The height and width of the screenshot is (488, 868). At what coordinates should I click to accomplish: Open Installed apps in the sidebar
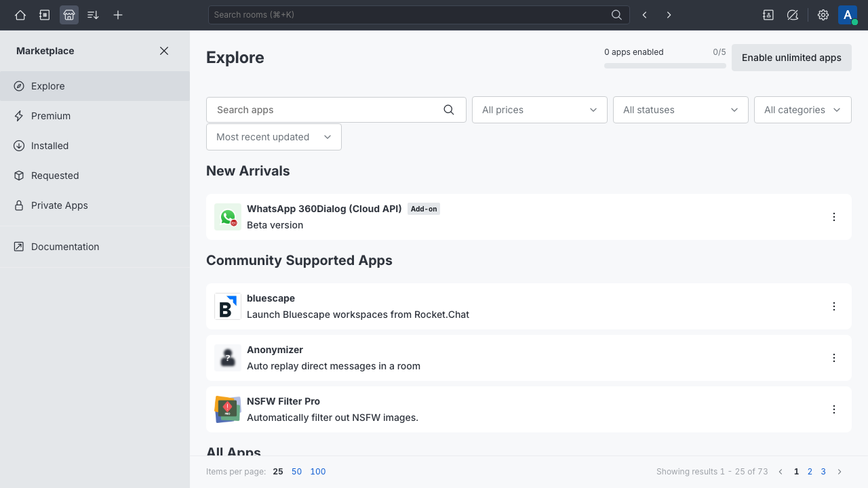(95, 146)
